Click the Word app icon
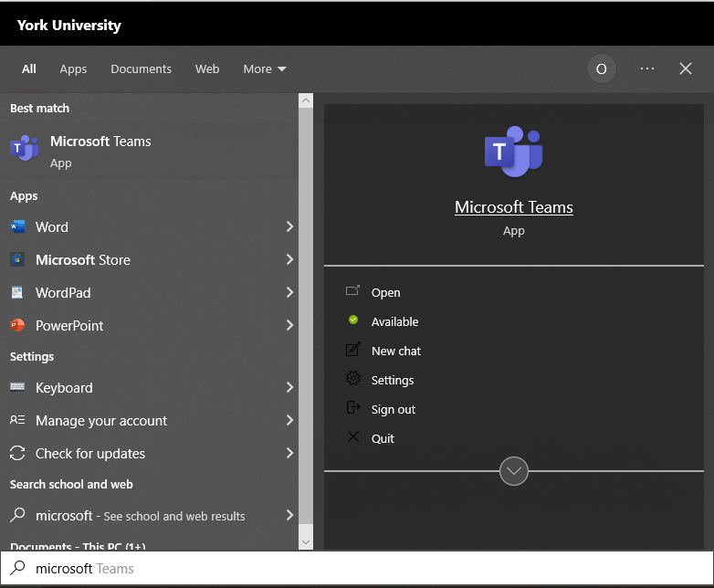 click(x=17, y=226)
